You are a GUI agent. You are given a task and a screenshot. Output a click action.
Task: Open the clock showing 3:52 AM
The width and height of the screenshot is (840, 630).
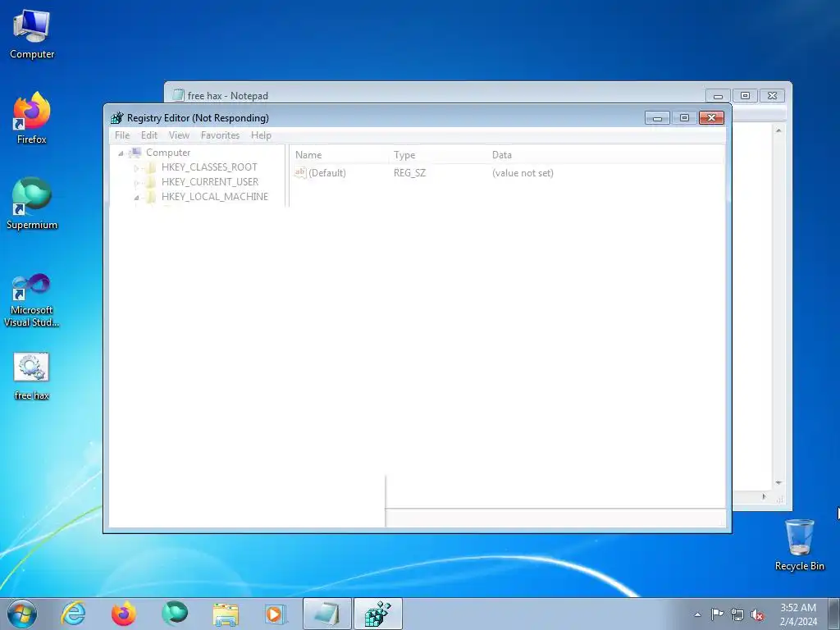pyautogui.click(x=798, y=614)
